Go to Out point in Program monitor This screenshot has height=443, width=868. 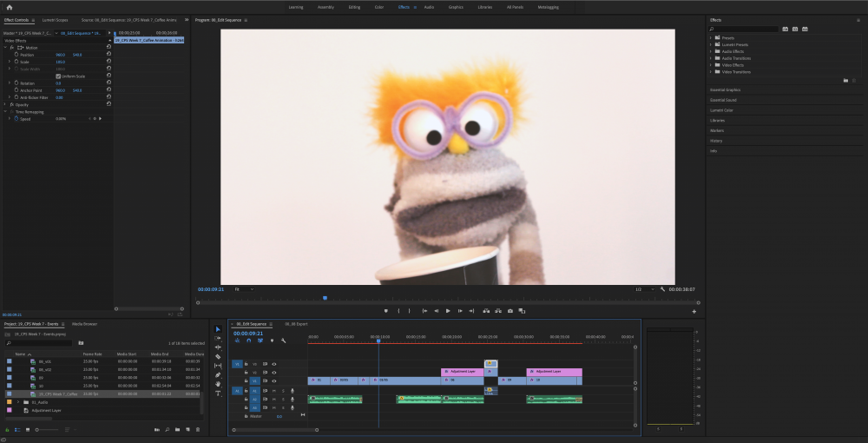[x=471, y=311]
